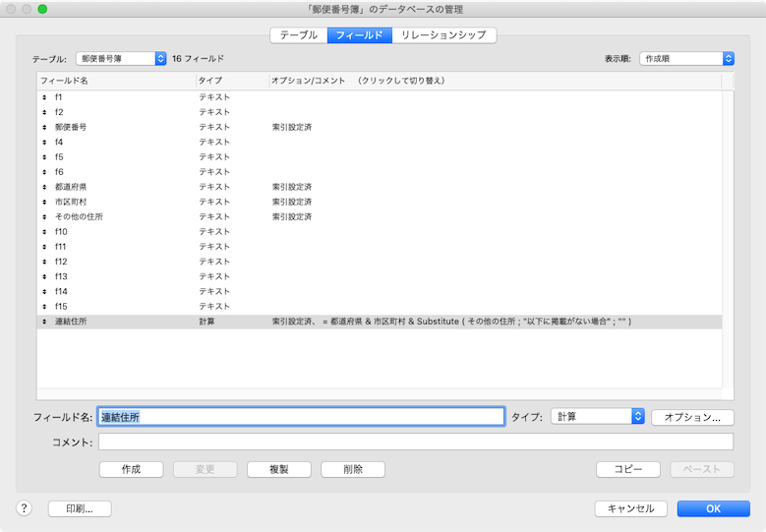The width and height of the screenshot is (766, 532).
Task: Switch to the テーブル tab
Action: tap(298, 35)
